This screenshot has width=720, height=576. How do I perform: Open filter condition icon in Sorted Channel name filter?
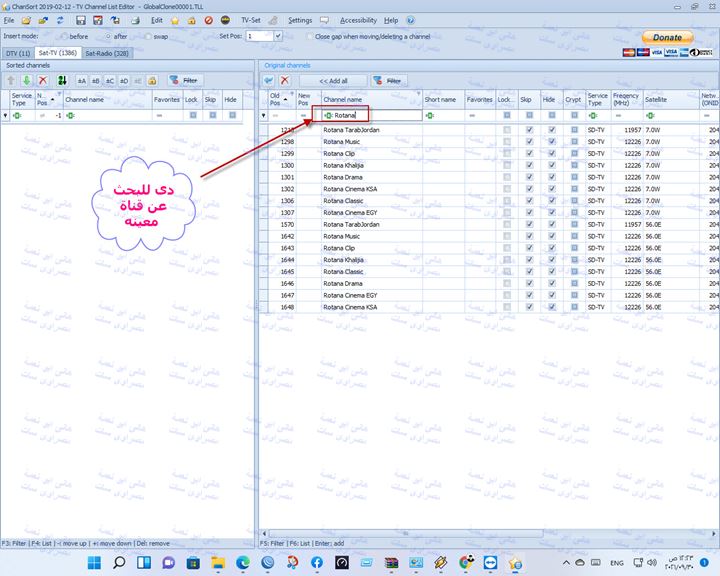pyautogui.click(x=70, y=116)
